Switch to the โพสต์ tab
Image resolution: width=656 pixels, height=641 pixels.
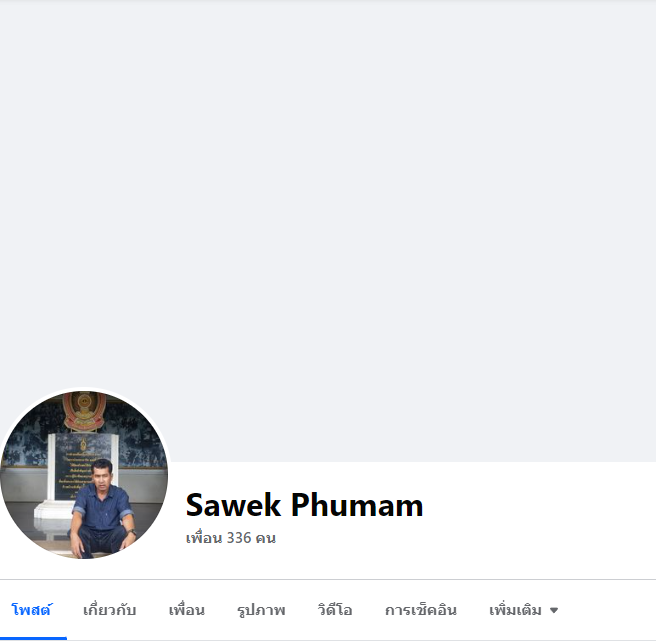point(32,610)
